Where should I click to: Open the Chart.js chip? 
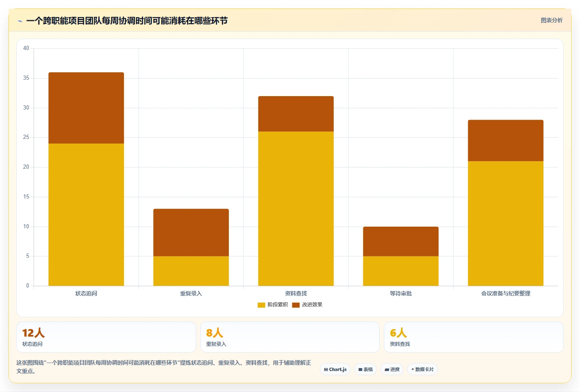(x=335, y=369)
